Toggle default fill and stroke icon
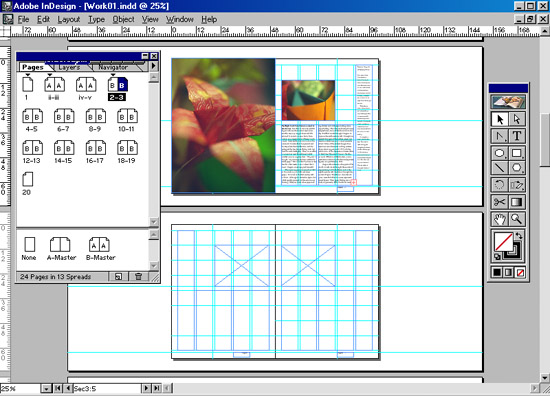The image size is (550, 396). [497, 257]
